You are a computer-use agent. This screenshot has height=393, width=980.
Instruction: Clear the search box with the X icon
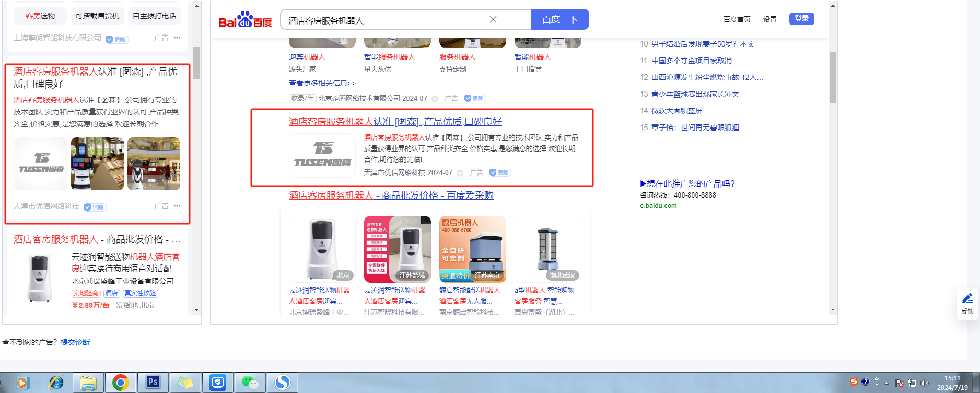[x=493, y=19]
